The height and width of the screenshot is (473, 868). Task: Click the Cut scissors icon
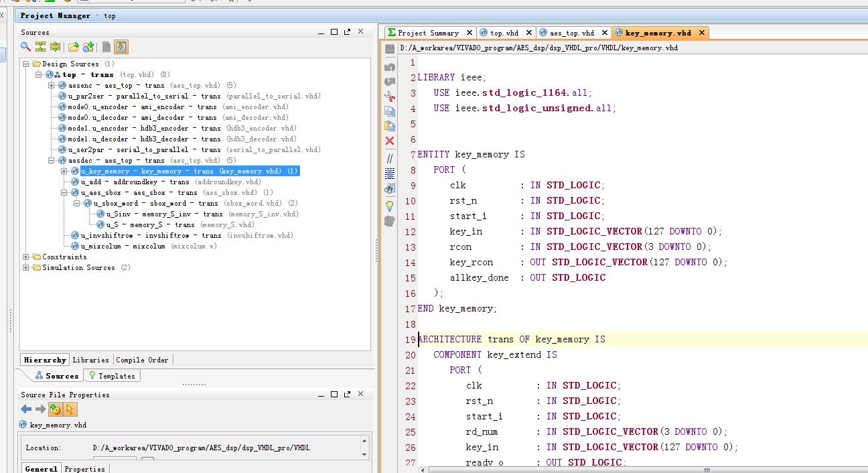(390, 96)
